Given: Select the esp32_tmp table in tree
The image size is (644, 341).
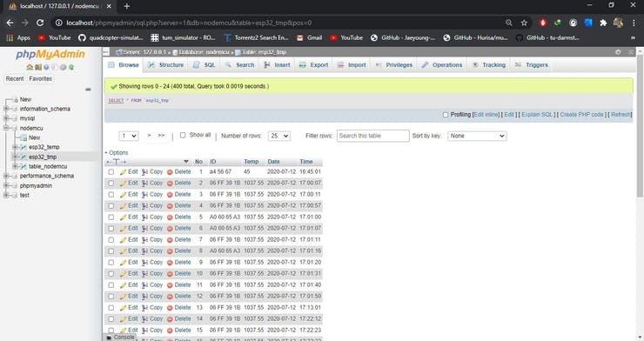Looking at the screenshot, I should tap(43, 157).
